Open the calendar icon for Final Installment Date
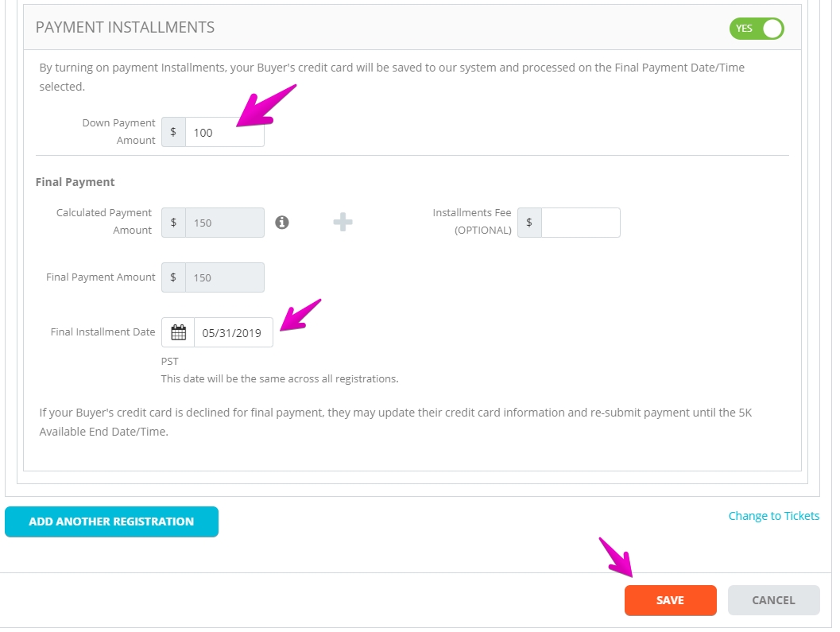This screenshot has height=632, width=840. tap(178, 332)
